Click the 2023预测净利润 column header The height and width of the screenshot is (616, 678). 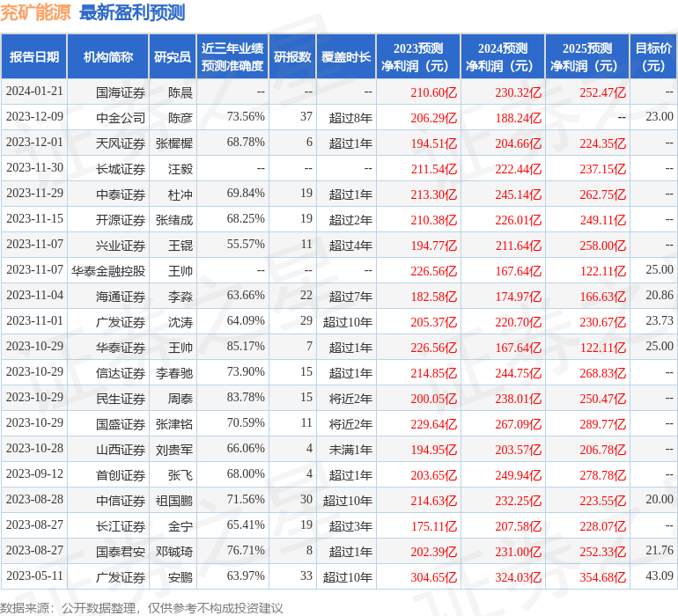pos(417,57)
